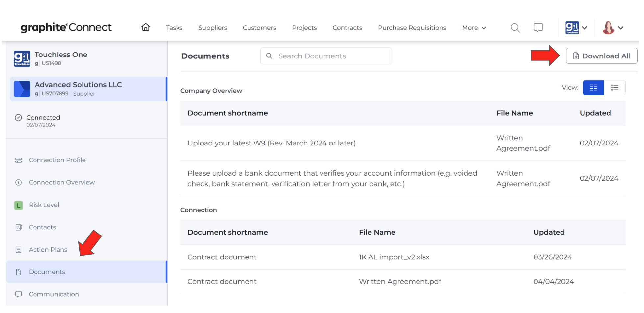644x313 pixels.
Task: Click the green Risk Level L badge
Action: pyautogui.click(x=19, y=205)
